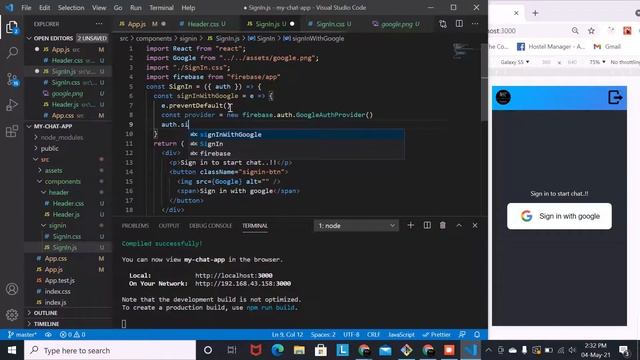
Task: Click browser zoom magnifier icon
Action: (x=575, y=31)
